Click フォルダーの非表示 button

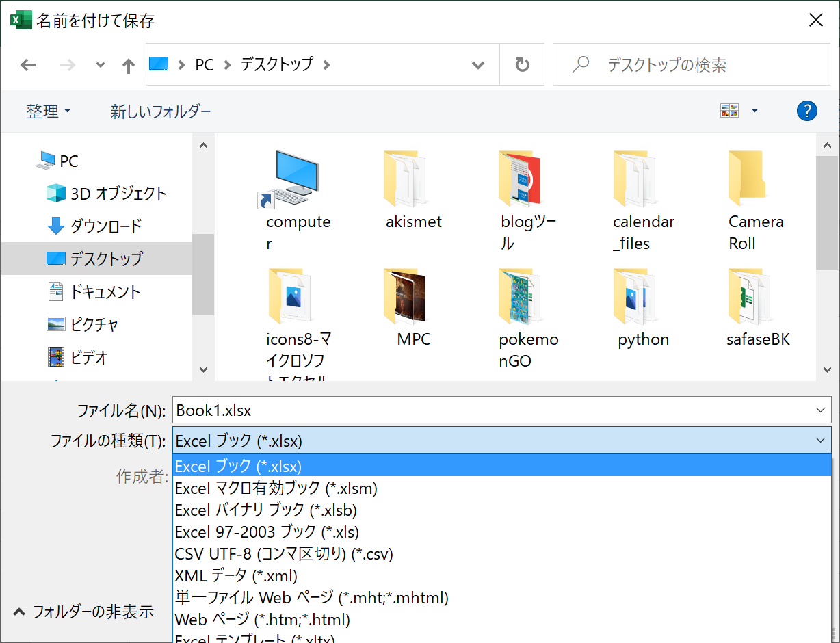[83, 612]
